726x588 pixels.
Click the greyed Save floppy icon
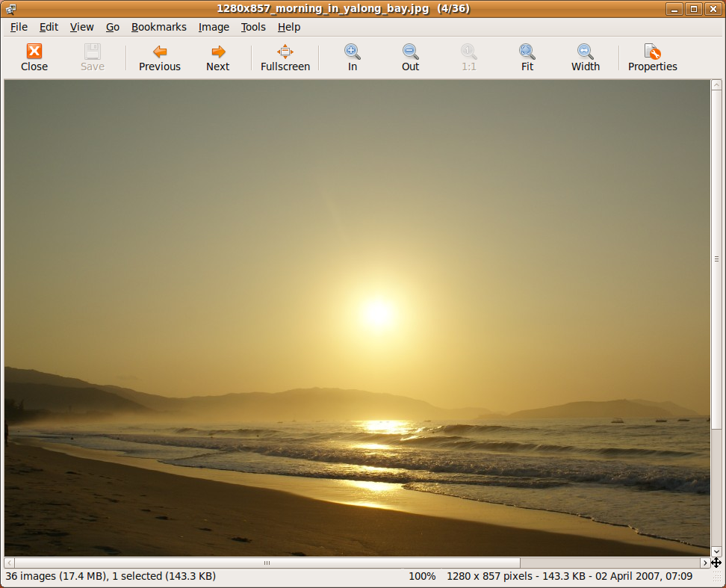click(x=92, y=52)
